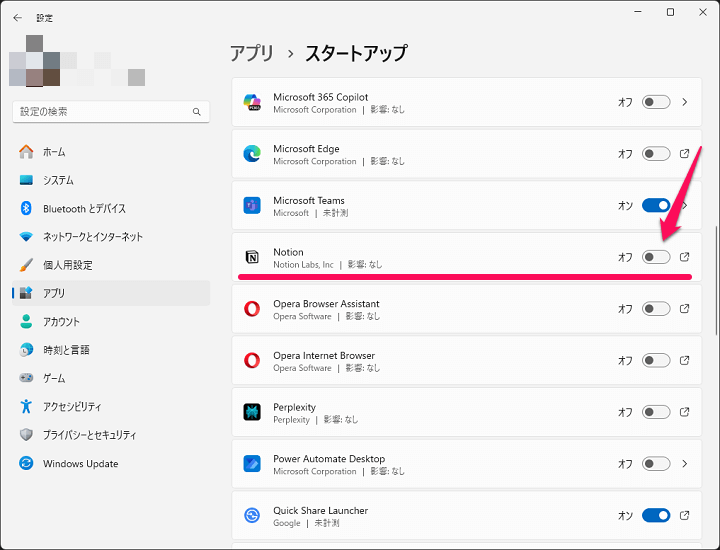The width and height of the screenshot is (720, 550).
Task: Click the Perplexity app icon
Action: coord(252,412)
